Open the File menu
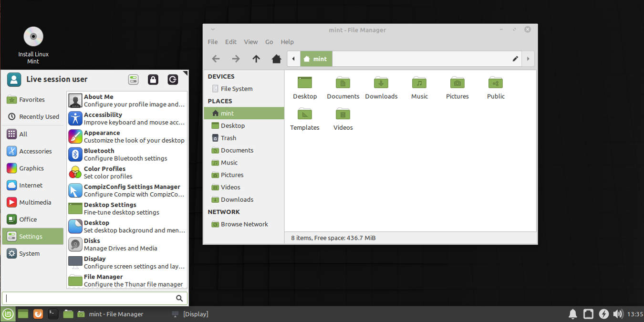Image resolution: width=644 pixels, height=322 pixels. tap(212, 42)
